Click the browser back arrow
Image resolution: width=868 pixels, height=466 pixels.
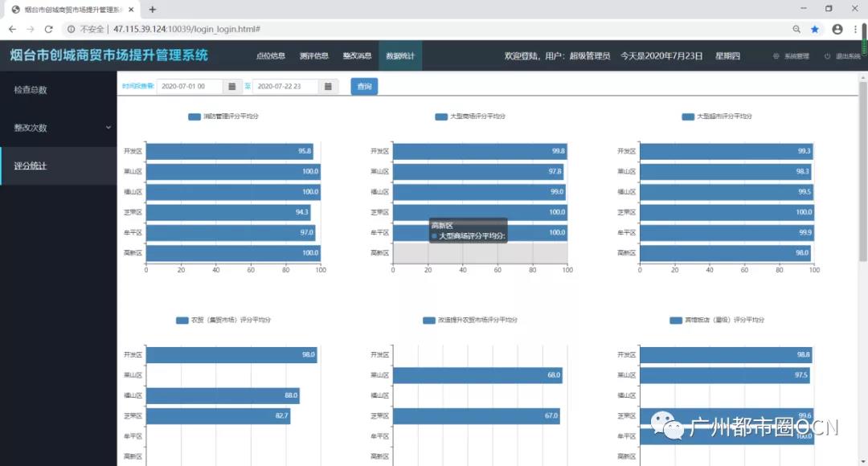tap(11, 29)
